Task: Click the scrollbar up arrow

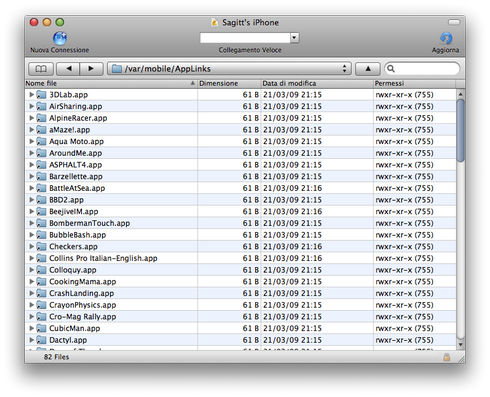Action: pyautogui.click(x=461, y=94)
